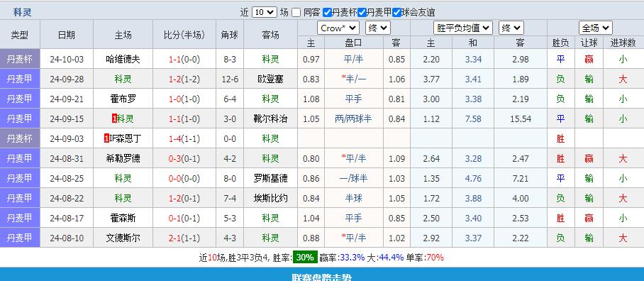The height and width of the screenshot is (281, 644).
Task: Click the 0-0(0-0) score on 24-08-25
Action: click(184, 178)
